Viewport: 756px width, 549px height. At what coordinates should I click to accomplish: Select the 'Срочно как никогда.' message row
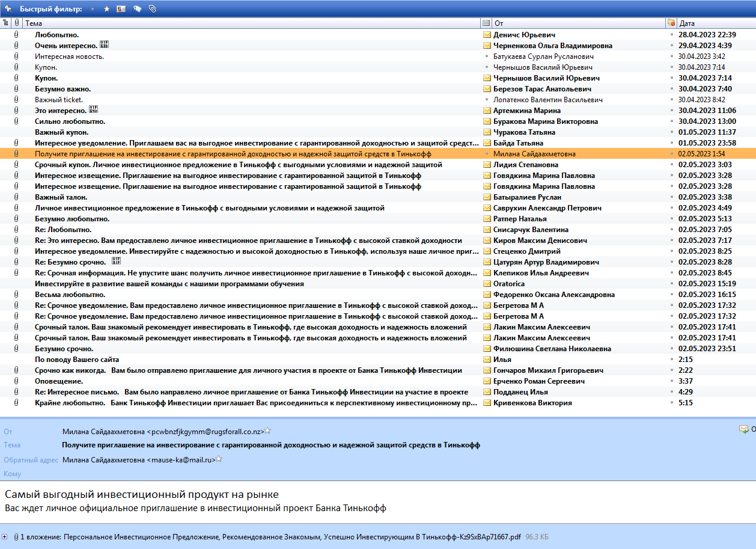[378, 370]
